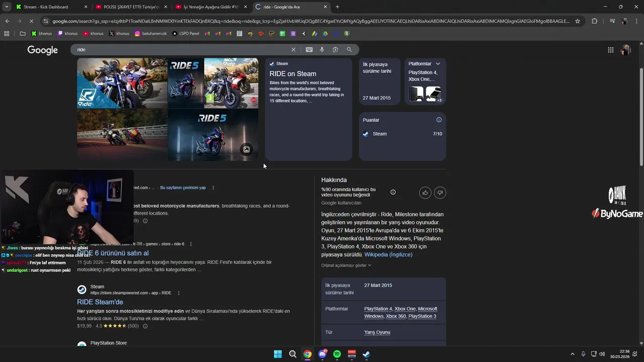The height and width of the screenshot is (362, 644).
Task: Open the tab search dropdown
Action: [7, 7]
